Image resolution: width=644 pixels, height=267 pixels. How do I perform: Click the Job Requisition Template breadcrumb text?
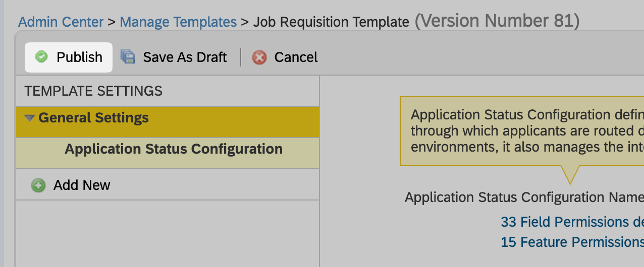tap(331, 22)
